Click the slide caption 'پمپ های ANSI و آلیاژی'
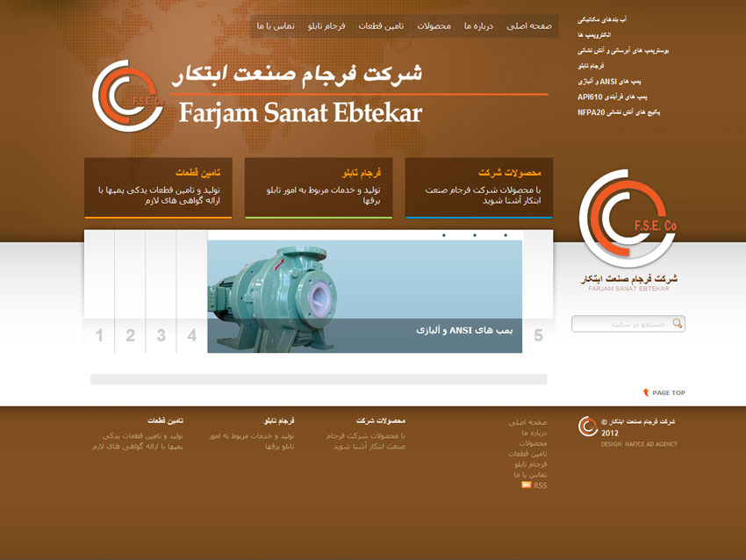The height and width of the screenshot is (560, 746). [x=464, y=330]
